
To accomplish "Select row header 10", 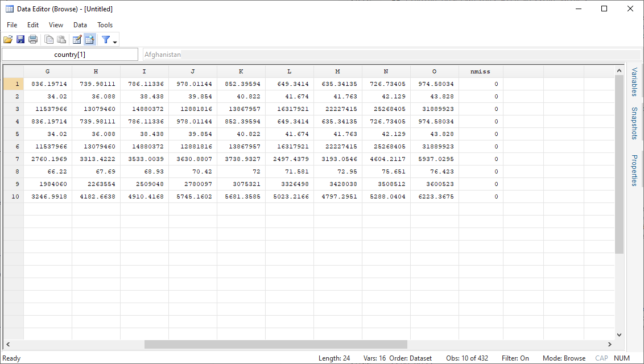I will pos(14,197).
